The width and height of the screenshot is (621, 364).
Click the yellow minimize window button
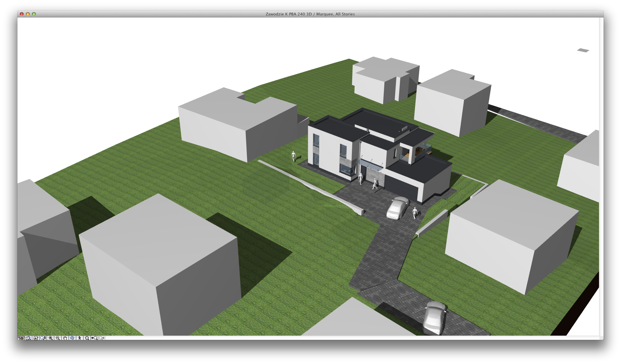28,14
